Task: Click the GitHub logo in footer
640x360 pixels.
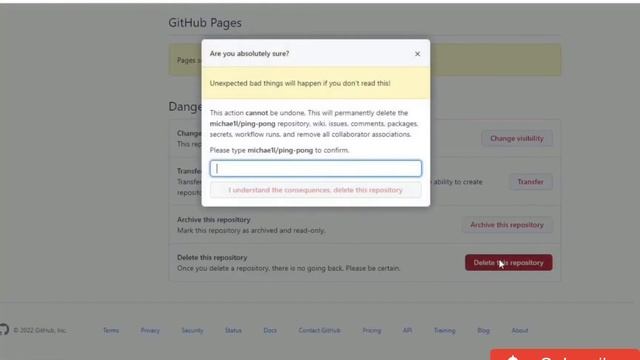Action: click(x=4, y=329)
